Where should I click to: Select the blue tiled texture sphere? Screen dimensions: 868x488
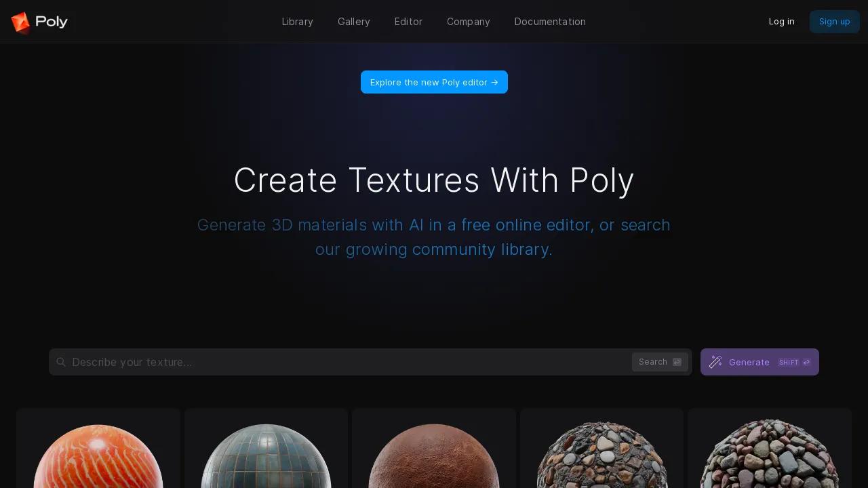click(267, 456)
